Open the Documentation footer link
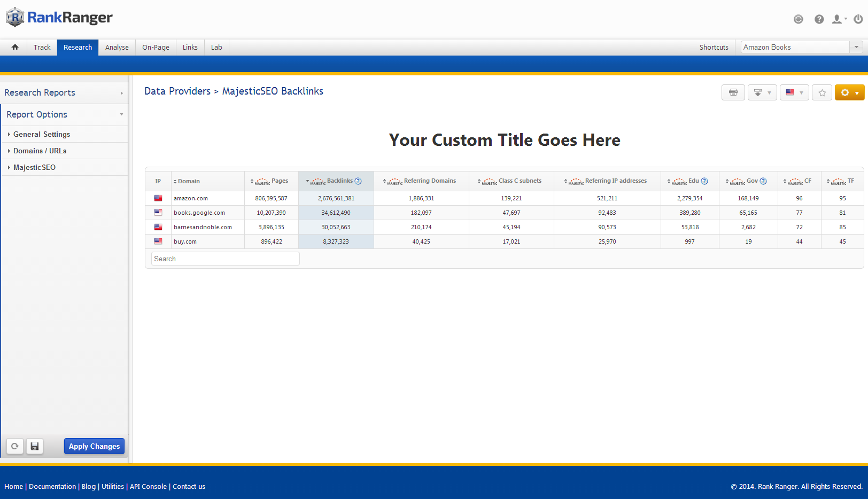The width and height of the screenshot is (868, 499). [x=52, y=486]
